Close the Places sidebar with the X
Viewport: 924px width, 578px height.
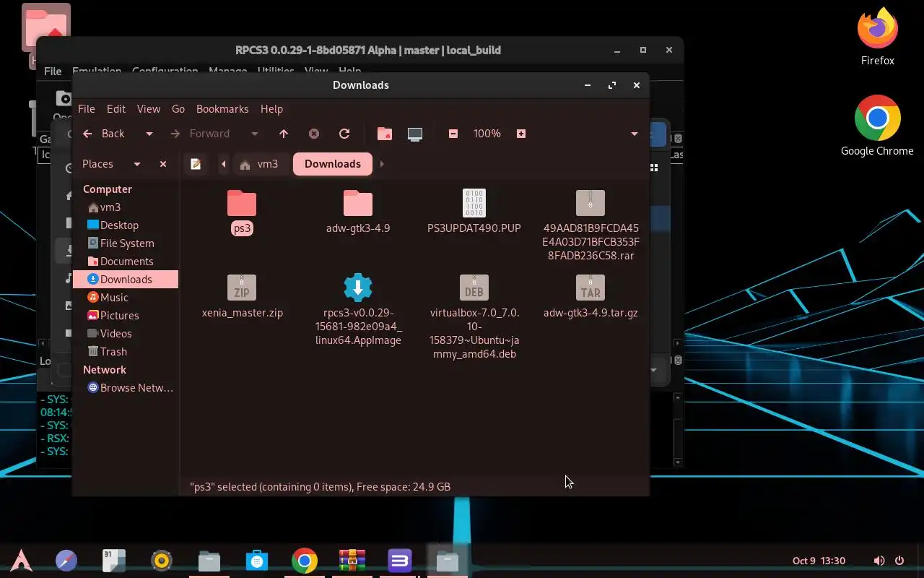pos(163,164)
